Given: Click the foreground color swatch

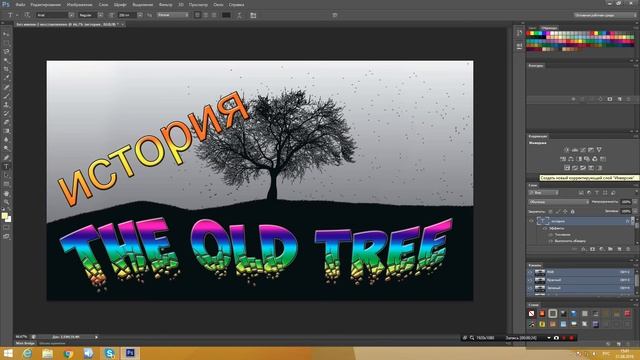Looking at the screenshot, I should point(4,216).
